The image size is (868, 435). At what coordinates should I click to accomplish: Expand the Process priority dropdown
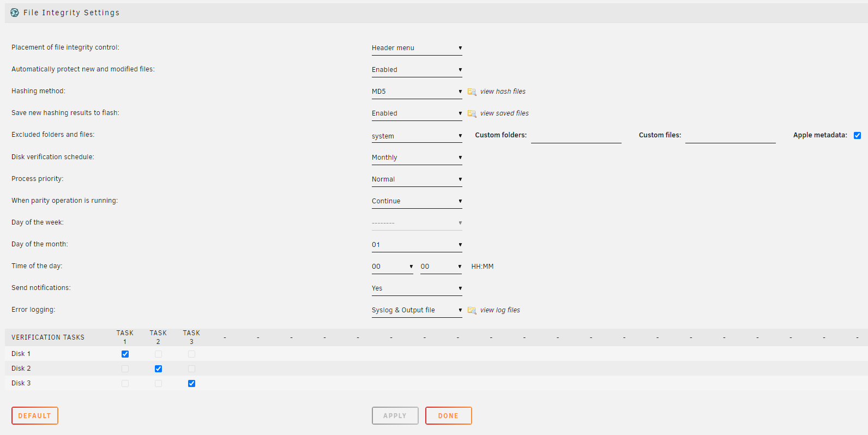click(417, 179)
